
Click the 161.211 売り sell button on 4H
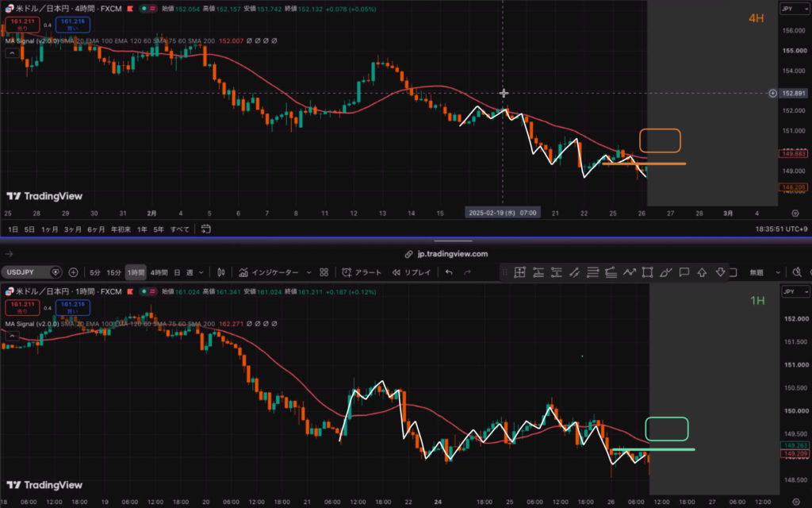(x=22, y=25)
